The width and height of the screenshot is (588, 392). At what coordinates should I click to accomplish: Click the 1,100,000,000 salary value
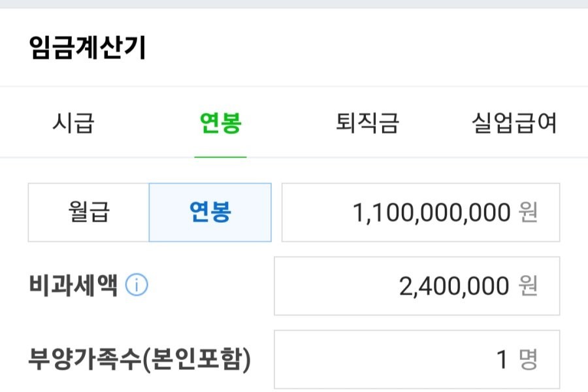coord(431,213)
